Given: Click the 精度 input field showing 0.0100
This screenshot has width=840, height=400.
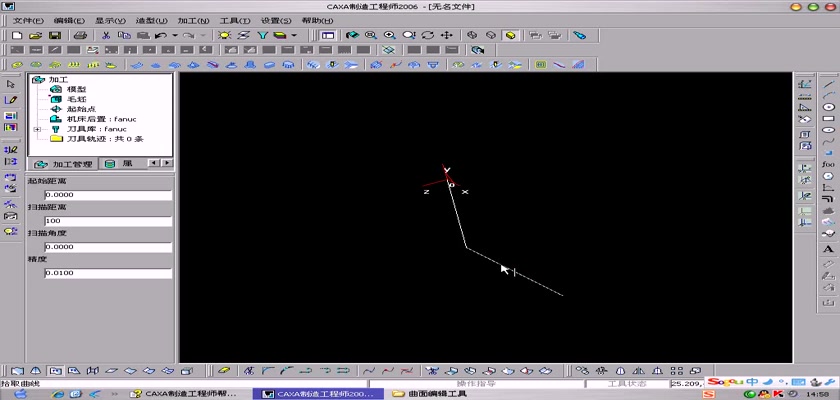Looking at the screenshot, I should pyautogui.click(x=108, y=273).
